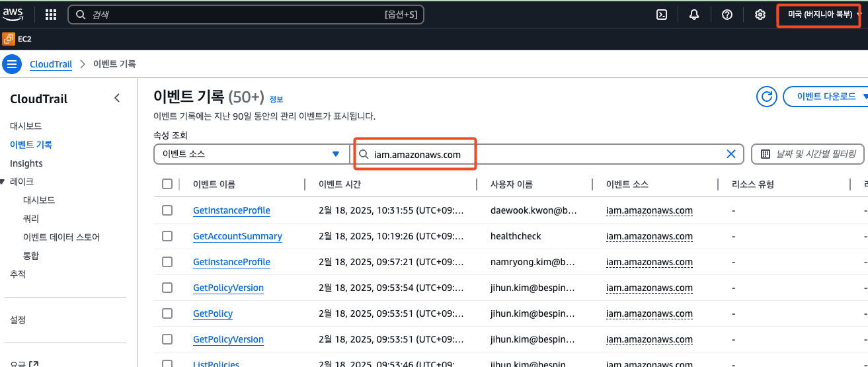Click the magnifier icon in the filter field

(x=364, y=154)
